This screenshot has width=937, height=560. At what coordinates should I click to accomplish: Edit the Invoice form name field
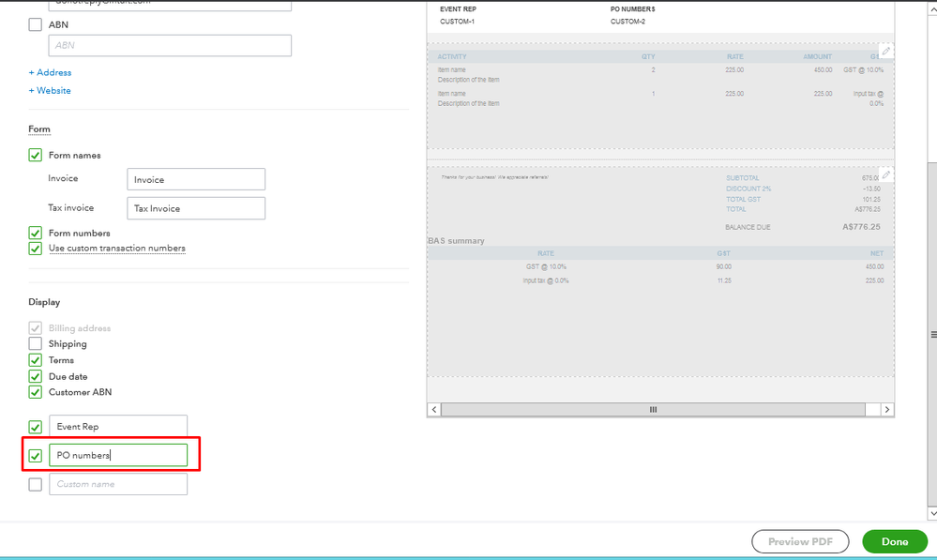point(196,179)
